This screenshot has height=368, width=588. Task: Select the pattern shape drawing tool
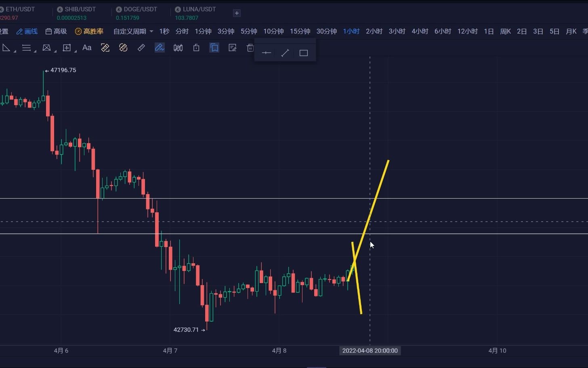click(x=46, y=48)
